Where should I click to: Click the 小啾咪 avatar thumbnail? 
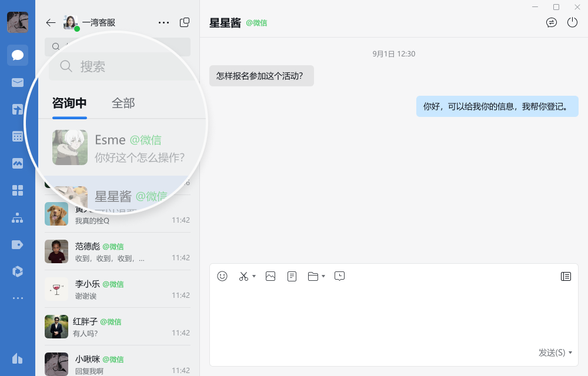click(56, 364)
